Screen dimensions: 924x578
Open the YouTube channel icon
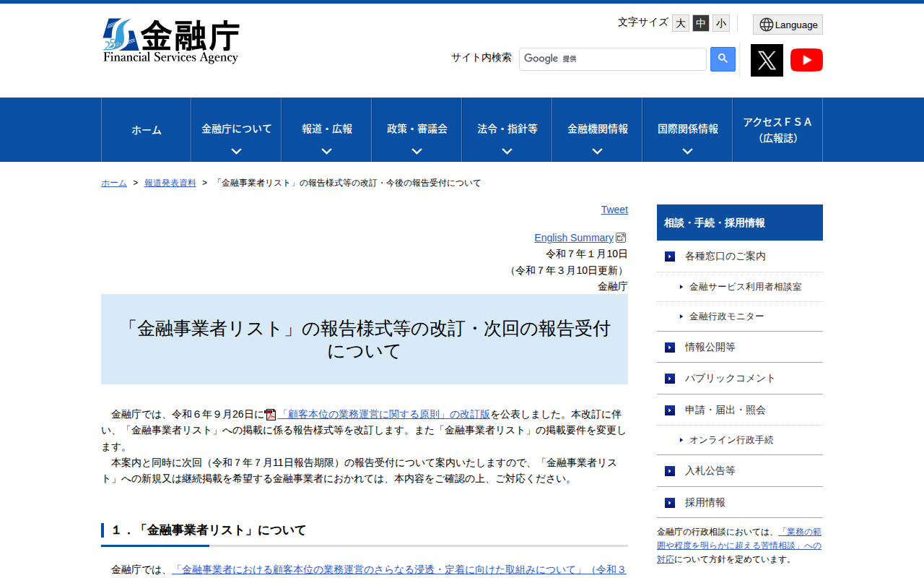806,60
